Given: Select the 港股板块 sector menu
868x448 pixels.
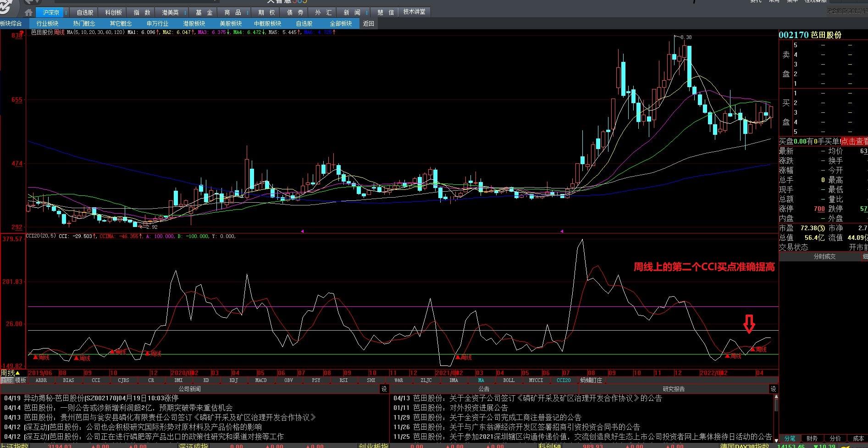Looking at the screenshot, I should [194, 23].
